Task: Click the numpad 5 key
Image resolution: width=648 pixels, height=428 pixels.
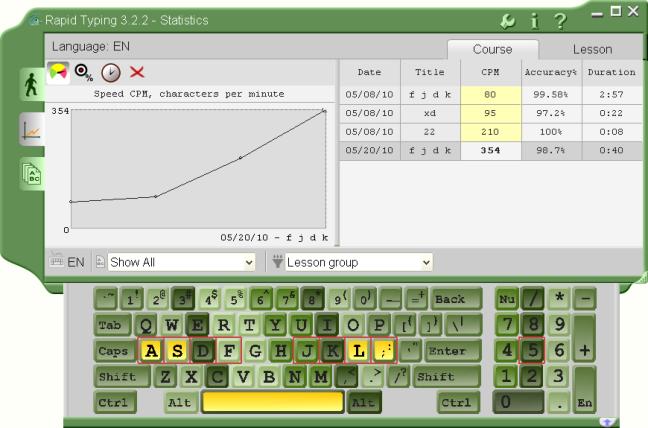Action: [x=532, y=351]
